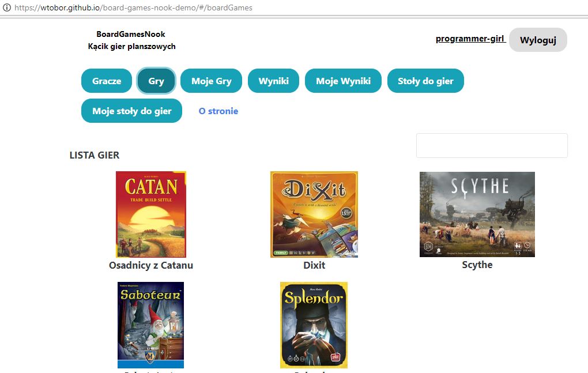The width and height of the screenshot is (588, 373).
Task: Open the Splendor game cover image
Action: [314, 325]
